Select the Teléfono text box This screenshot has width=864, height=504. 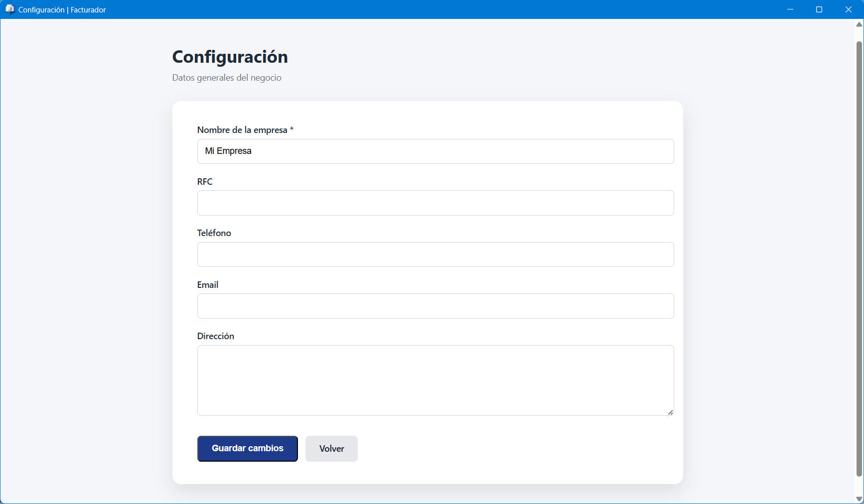pyautogui.click(x=435, y=254)
